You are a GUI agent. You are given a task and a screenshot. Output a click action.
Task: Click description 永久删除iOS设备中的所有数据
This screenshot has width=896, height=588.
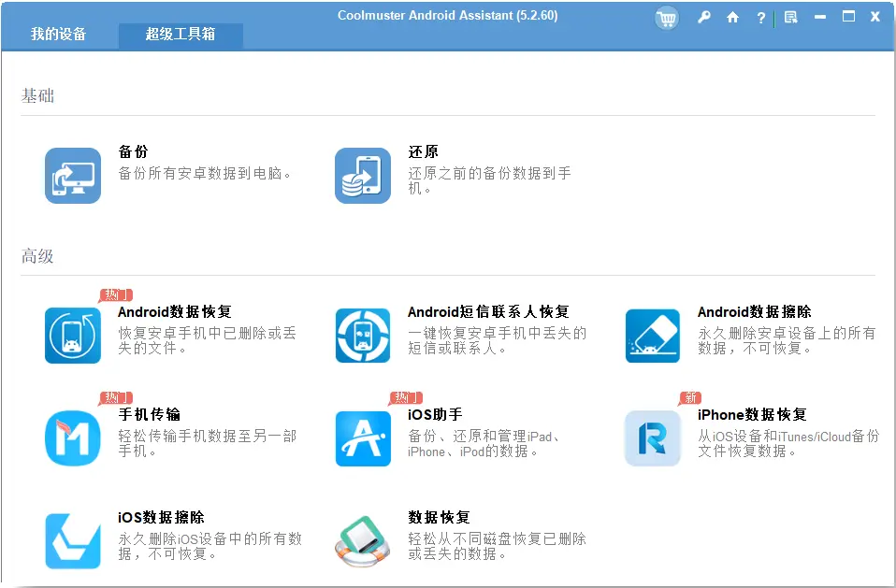(x=210, y=546)
